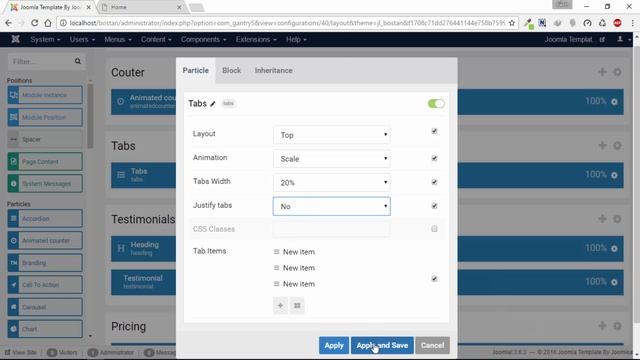This screenshot has width=640, height=360.
Task: Click the drag handle of first New item
Action: [x=276, y=252]
